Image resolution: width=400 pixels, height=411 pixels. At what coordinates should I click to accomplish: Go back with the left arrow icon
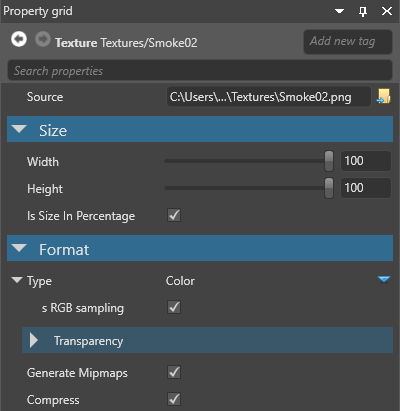point(19,39)
